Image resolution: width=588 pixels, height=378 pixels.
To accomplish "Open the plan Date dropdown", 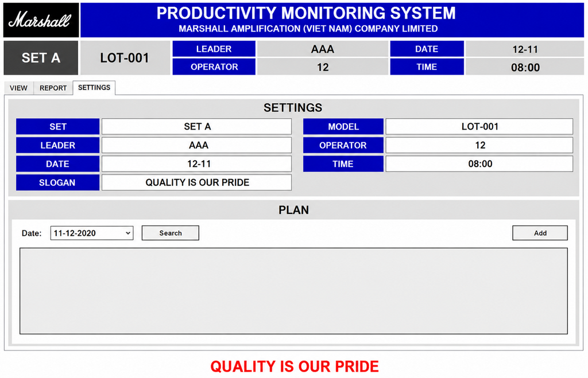I will click(92, 233).
